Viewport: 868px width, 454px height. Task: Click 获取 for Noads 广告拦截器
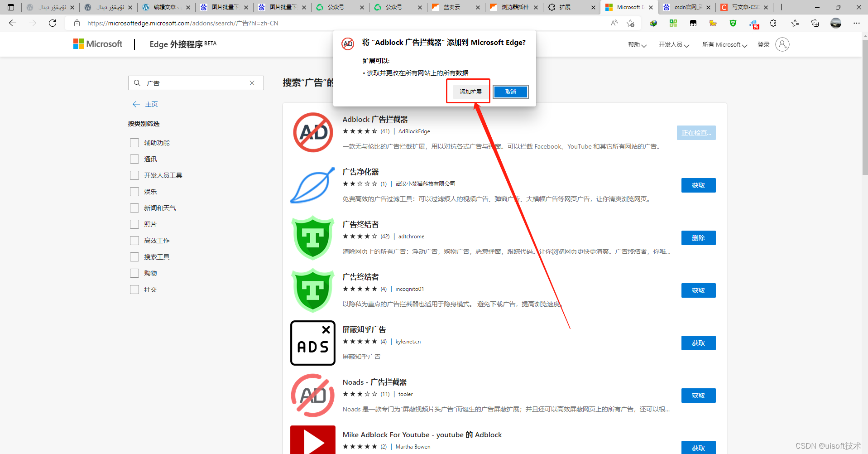[x=698, y=396]
